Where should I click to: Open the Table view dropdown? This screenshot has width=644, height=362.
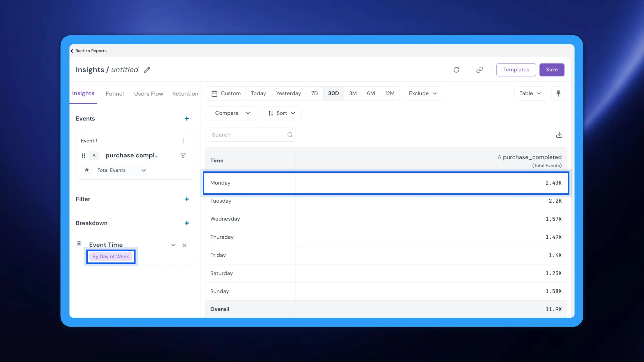click(x=530, y=93)
